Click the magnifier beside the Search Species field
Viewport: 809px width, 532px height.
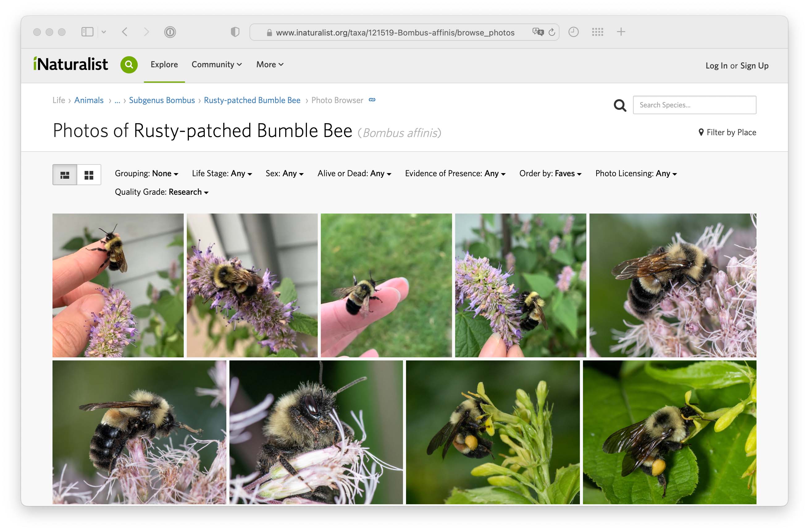pyautogui.click(x=620, y=105)
